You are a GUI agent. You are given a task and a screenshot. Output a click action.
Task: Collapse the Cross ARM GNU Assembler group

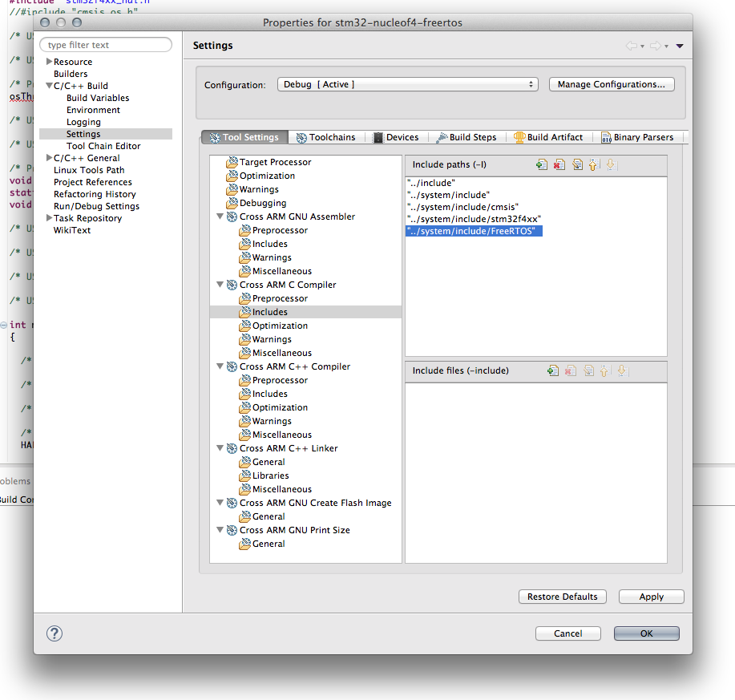click(220, 216)
